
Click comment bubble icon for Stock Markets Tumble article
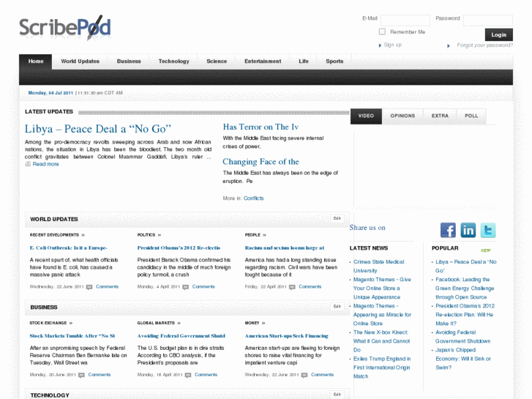point(81,375)
